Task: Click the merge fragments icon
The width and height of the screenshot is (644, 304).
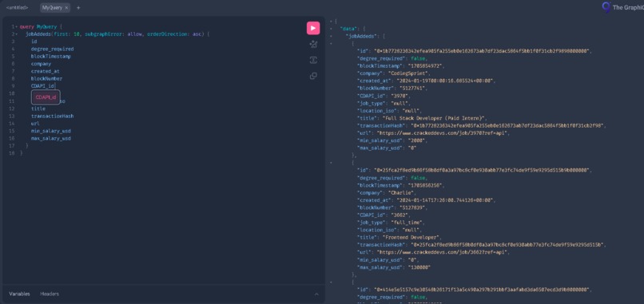Action: pyautogui.click(x=313, y=61)
